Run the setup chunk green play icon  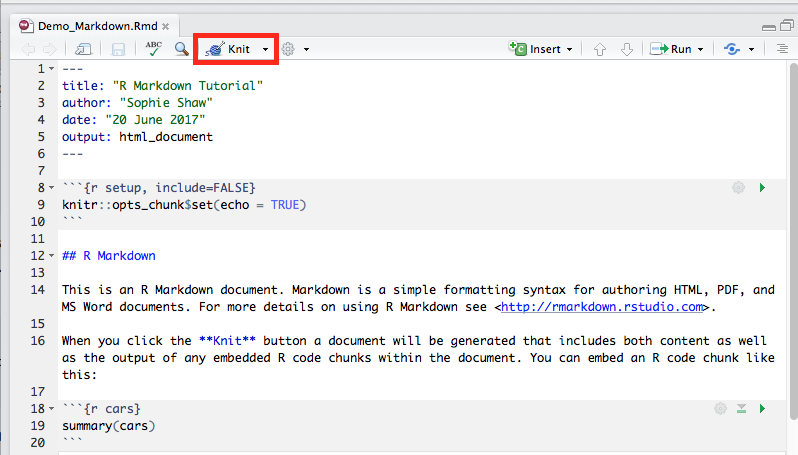(762, 188)
